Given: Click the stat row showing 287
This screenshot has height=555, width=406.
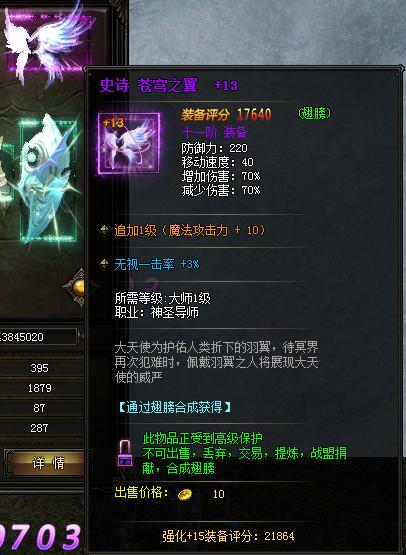Looking at the screenshot, I should (x=41, y=428).
